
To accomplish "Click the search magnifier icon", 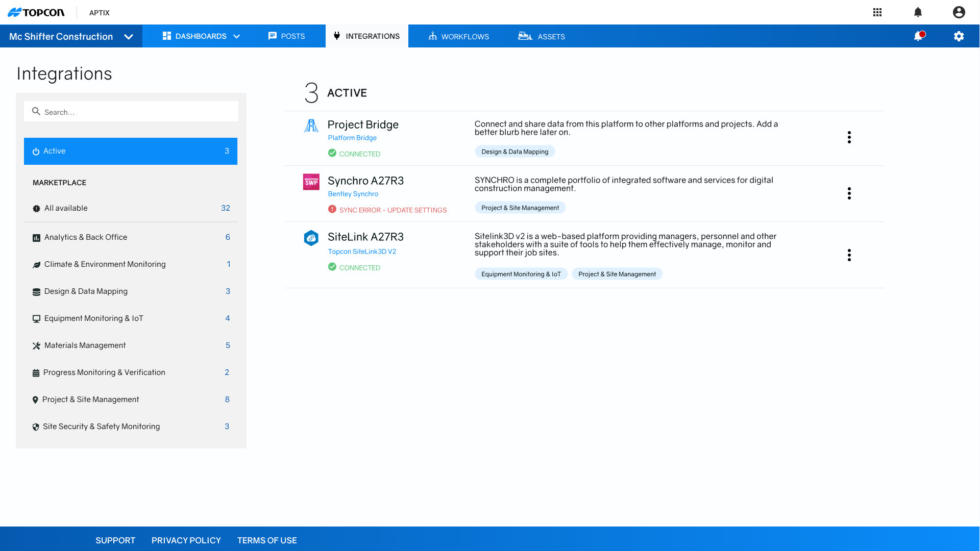I will pos(36,111).
